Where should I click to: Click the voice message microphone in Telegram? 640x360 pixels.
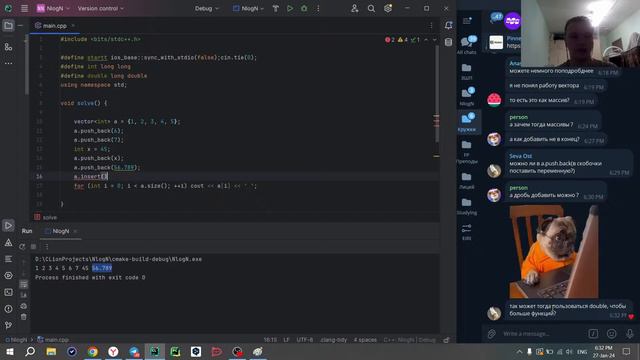point(630,334)
